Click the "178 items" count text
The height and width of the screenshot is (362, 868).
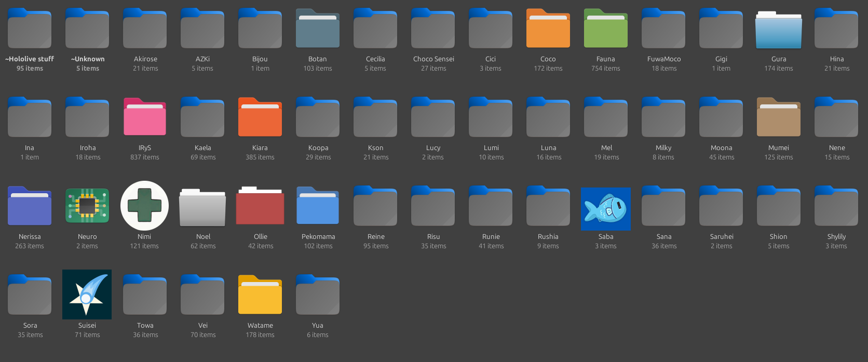260,335
